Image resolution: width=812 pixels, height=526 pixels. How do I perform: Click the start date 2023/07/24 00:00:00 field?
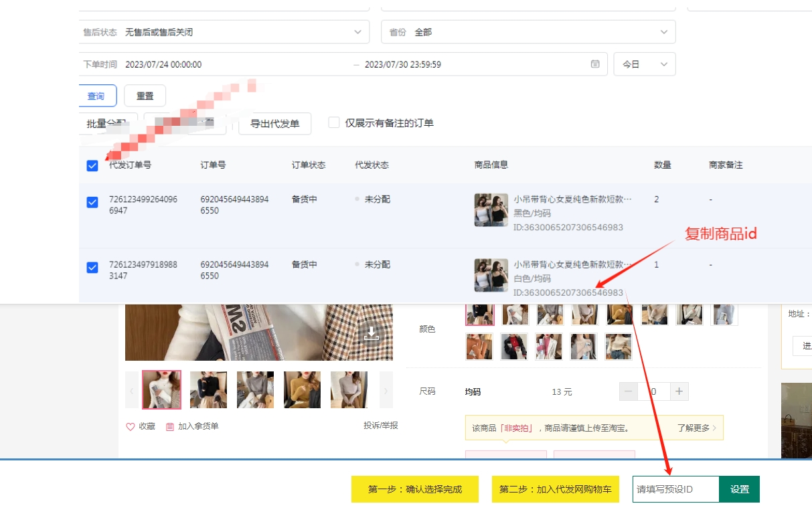click(x=163, y=64)
